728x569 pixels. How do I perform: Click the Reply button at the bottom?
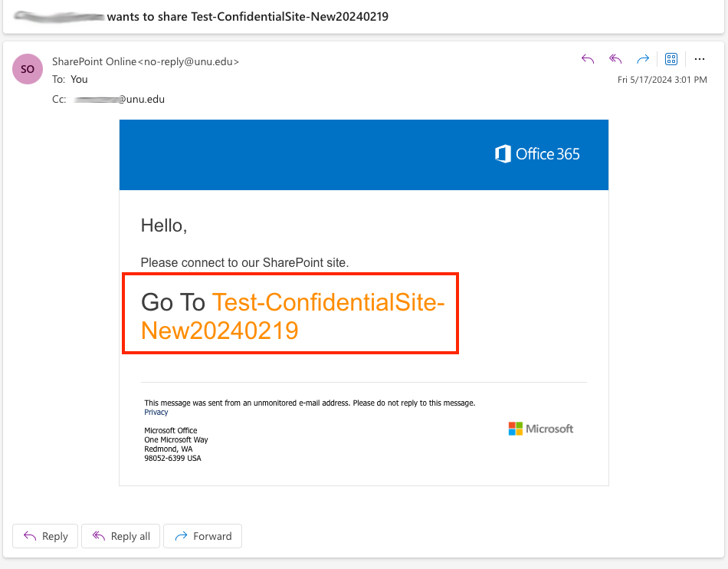coord(45,536)
